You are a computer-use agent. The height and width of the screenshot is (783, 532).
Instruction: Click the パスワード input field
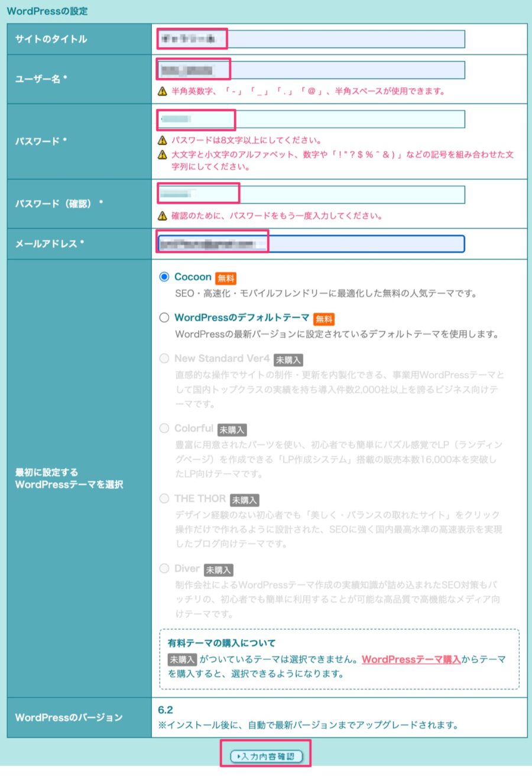307,119
